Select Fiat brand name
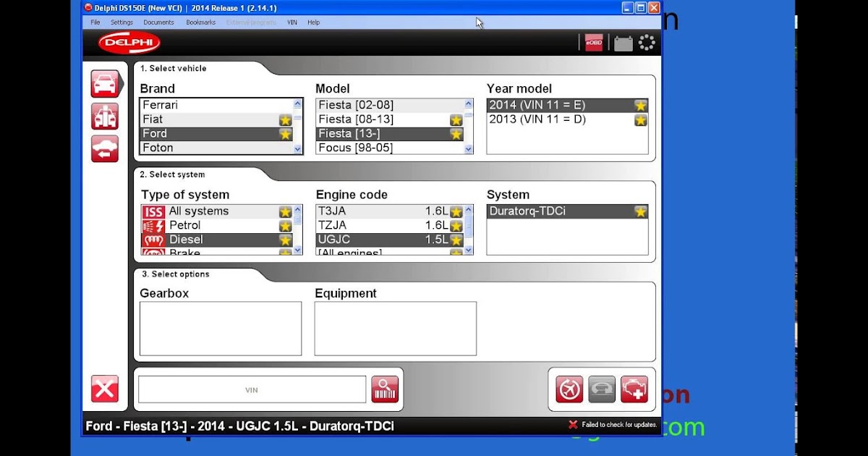 coord(153,119)
